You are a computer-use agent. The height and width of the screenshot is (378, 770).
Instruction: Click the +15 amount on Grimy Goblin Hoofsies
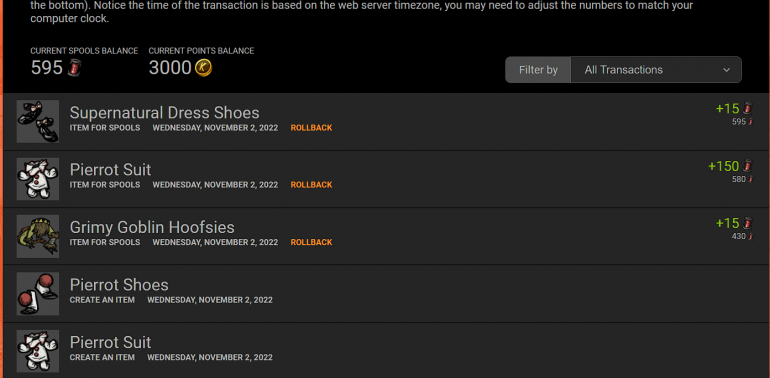[728, 224]
